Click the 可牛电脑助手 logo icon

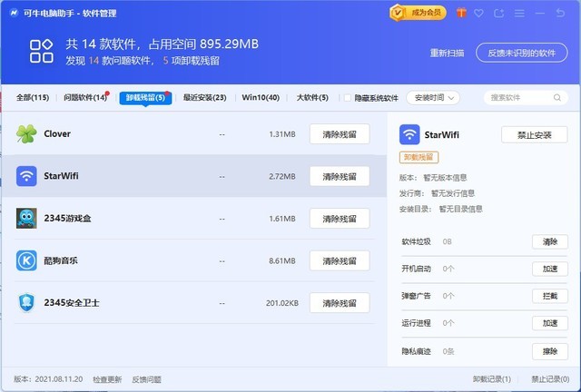click(15, 13)
